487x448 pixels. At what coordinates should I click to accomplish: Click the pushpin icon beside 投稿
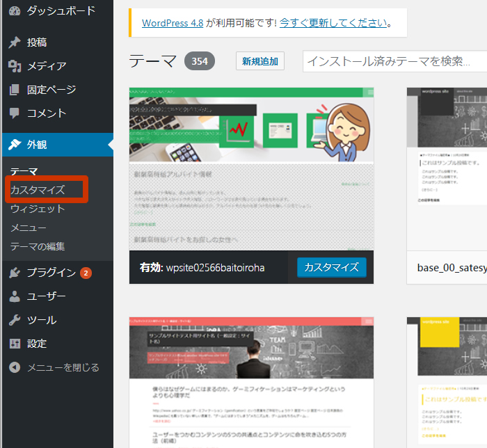(x=15, y=42)
